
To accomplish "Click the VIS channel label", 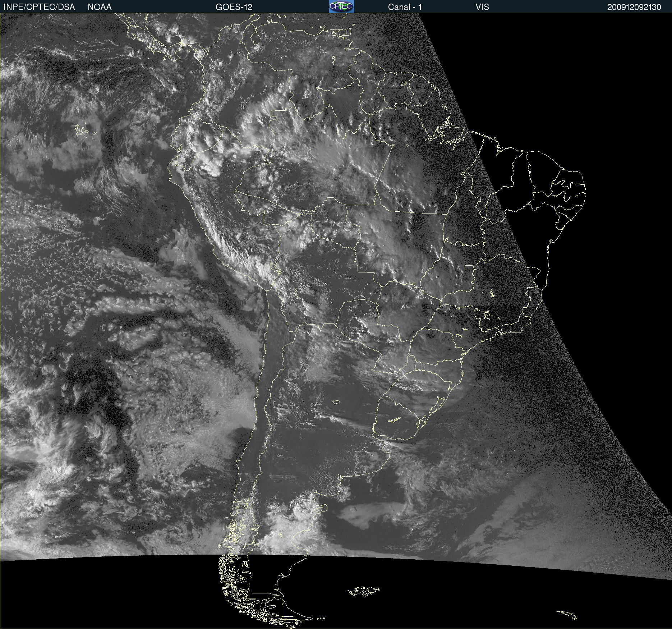I will (482, 7).
